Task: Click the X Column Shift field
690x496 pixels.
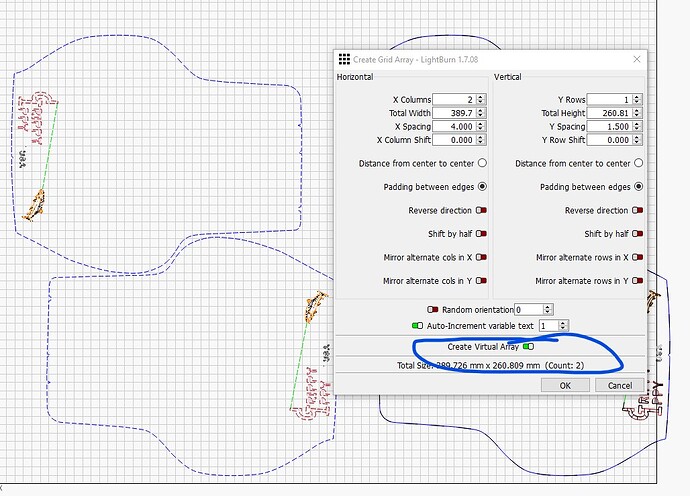Action: point(454,140)
